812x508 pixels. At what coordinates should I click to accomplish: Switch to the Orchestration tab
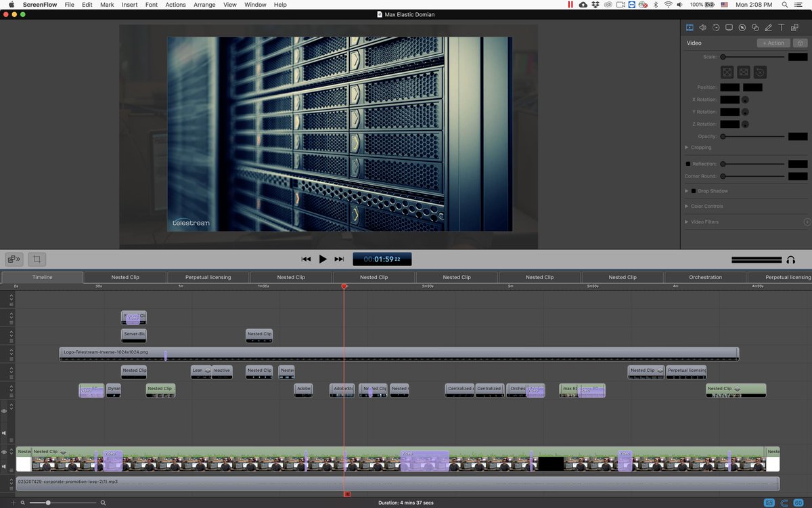coord(706,277)
